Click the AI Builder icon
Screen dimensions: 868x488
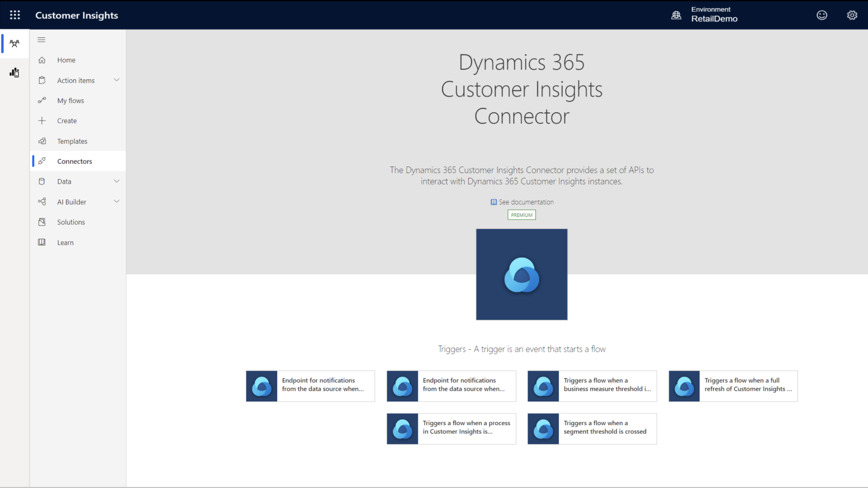[x=42, y=202]
